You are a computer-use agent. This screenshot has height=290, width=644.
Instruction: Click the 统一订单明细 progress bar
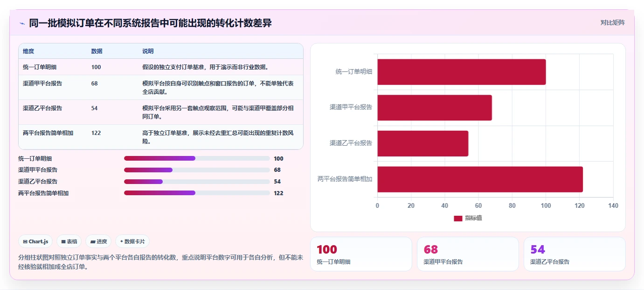(197, 158)
